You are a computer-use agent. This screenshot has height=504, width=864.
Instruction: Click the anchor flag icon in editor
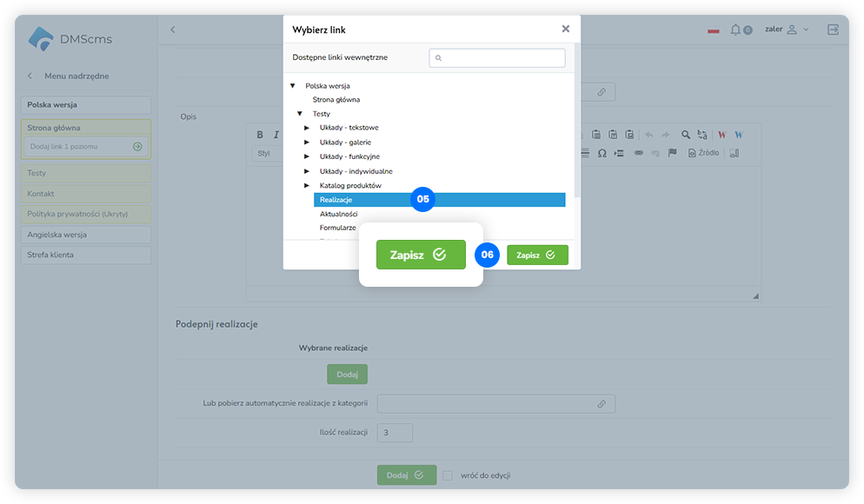672,153
